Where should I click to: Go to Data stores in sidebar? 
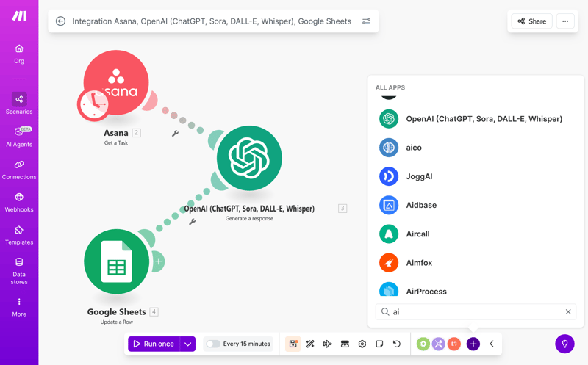19,270
